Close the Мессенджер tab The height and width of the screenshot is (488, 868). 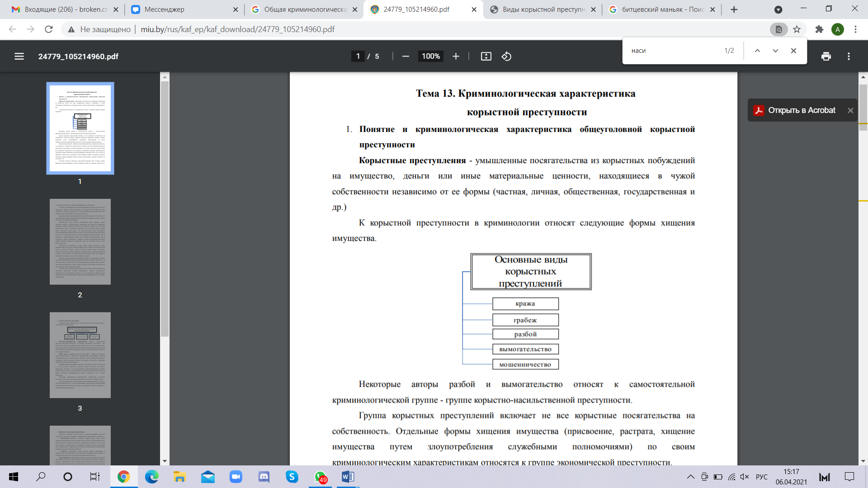236,9
